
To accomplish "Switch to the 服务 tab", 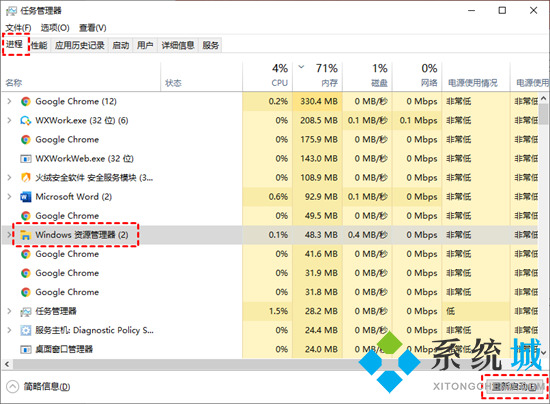I will coord(210,45).
